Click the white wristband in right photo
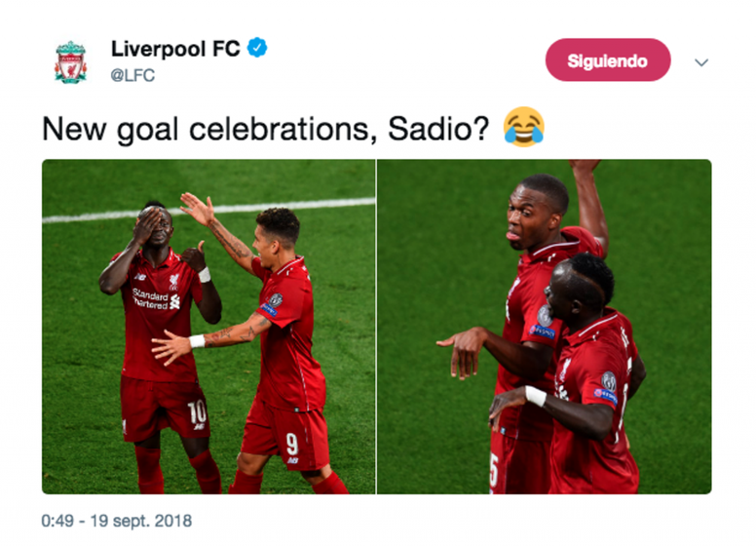The image size is (756, 547). (x=536, y=396)
